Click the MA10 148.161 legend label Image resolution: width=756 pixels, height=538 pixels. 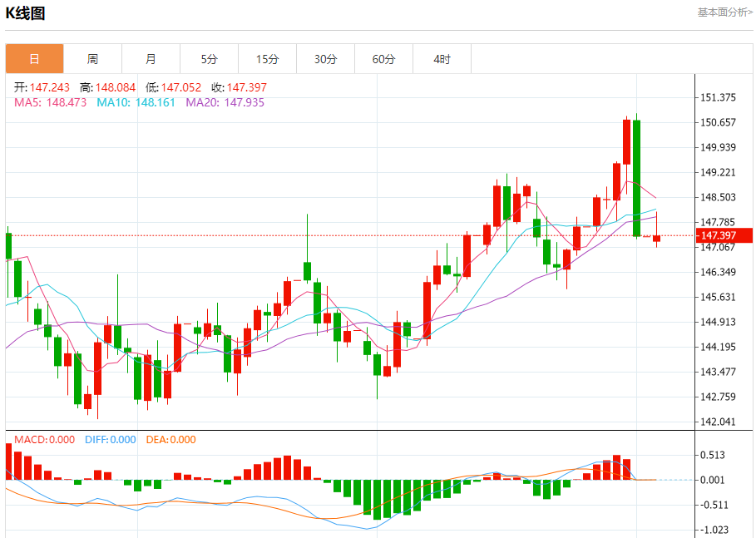(x=136, y=102)
